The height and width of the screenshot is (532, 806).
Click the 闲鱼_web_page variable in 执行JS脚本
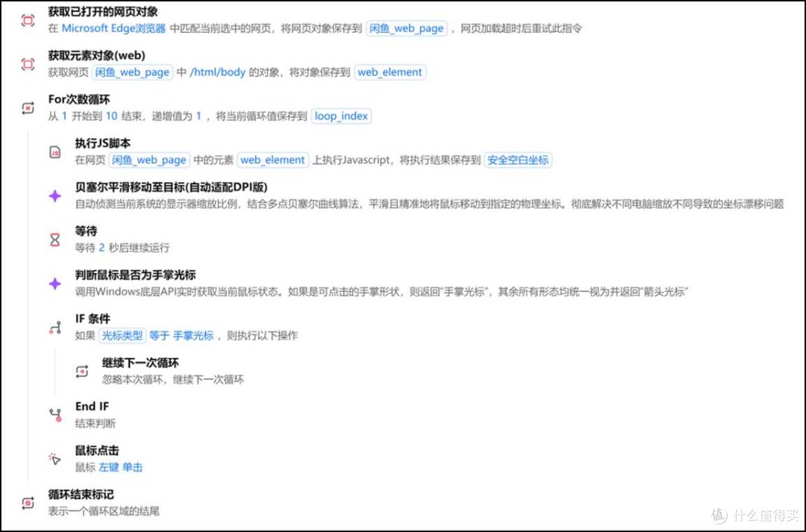(x=149, y=160)
